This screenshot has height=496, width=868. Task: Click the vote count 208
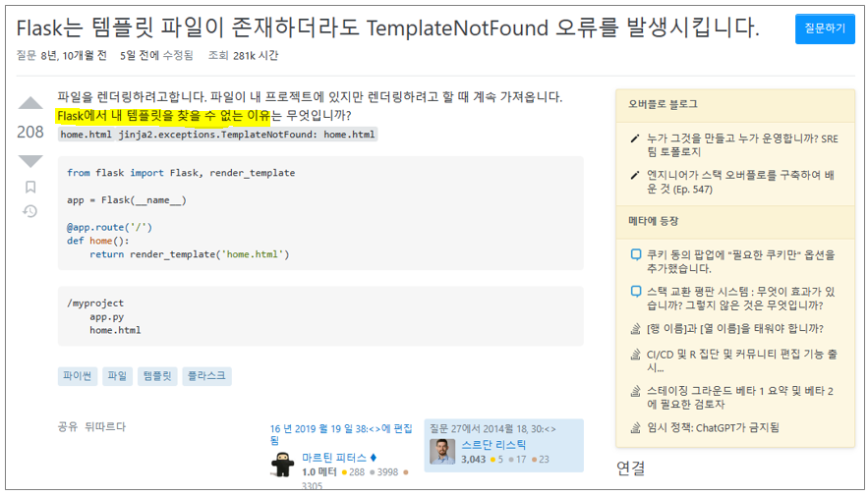click(29, 133)
